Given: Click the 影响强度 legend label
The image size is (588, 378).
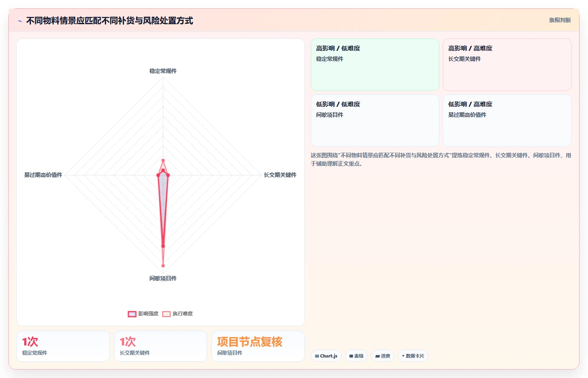Looking at the screenshot, I should point(148,314).
